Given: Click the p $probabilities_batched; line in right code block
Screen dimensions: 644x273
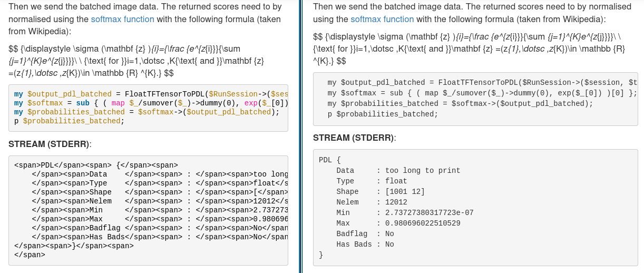Looking at the screenshot, I should [x=383, y=114].
